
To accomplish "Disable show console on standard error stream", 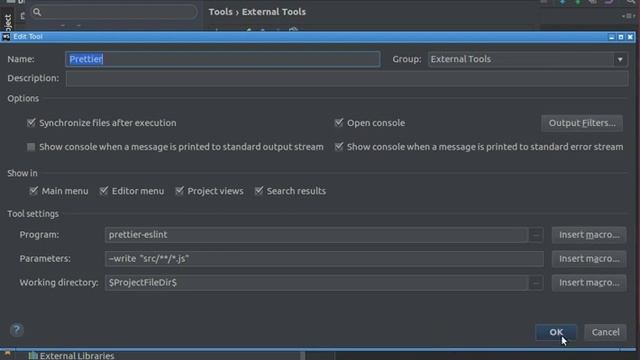I will pyautogui.click(x=339, y=147).
